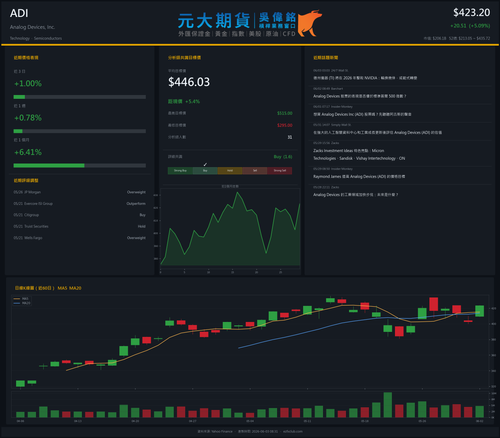Click the Evercore ISI Group Outperform row
This screenshot has width=500, height=438.
tap(80, 203)
